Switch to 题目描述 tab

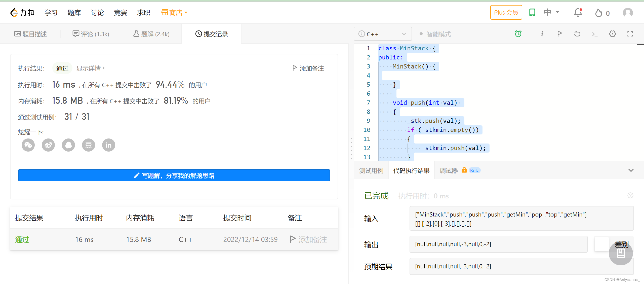(30, 34)
